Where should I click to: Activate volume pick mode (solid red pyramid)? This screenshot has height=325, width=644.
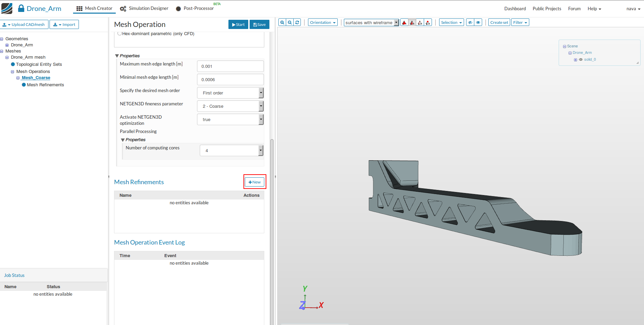click(x=404, y=23)
